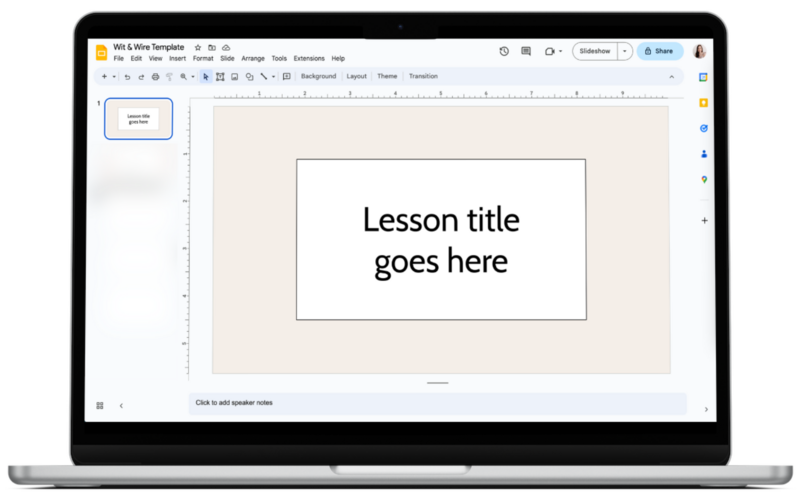The image size is (800, 500).
Task: Start the Slideshow
Action: 595,51
